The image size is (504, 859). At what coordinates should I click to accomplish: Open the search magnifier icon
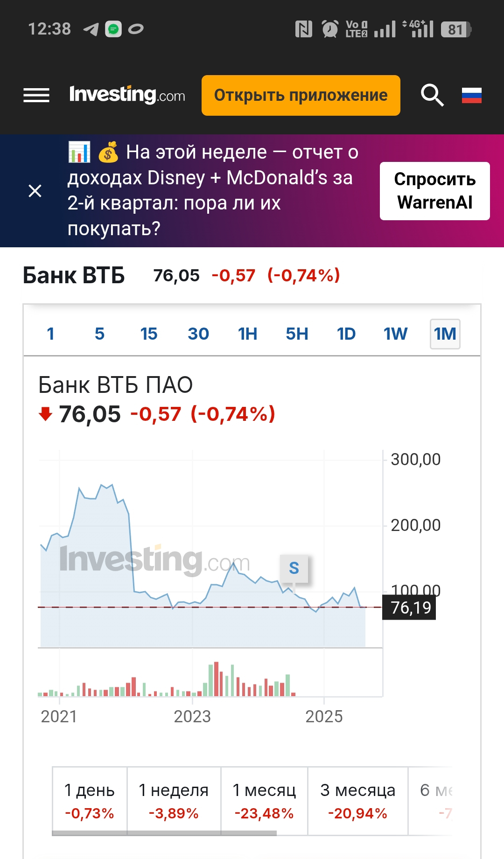coord(432,95)
